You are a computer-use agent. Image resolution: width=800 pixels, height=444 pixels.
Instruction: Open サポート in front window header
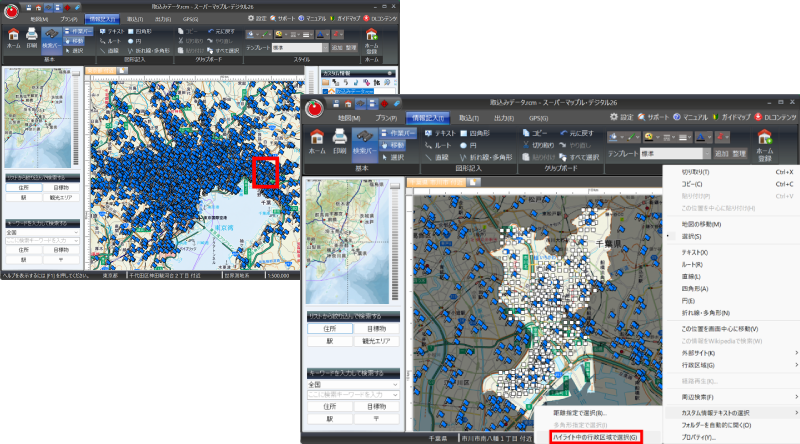[x=653, y=117]
